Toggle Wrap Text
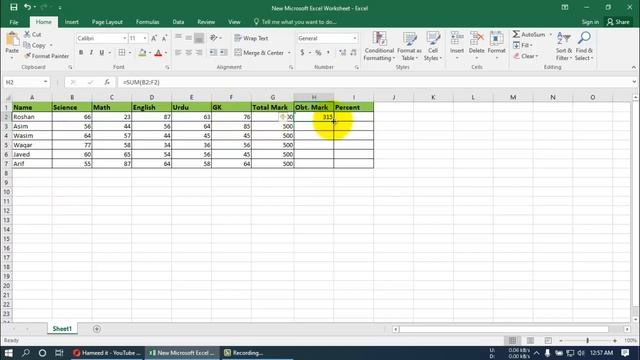 251,38
